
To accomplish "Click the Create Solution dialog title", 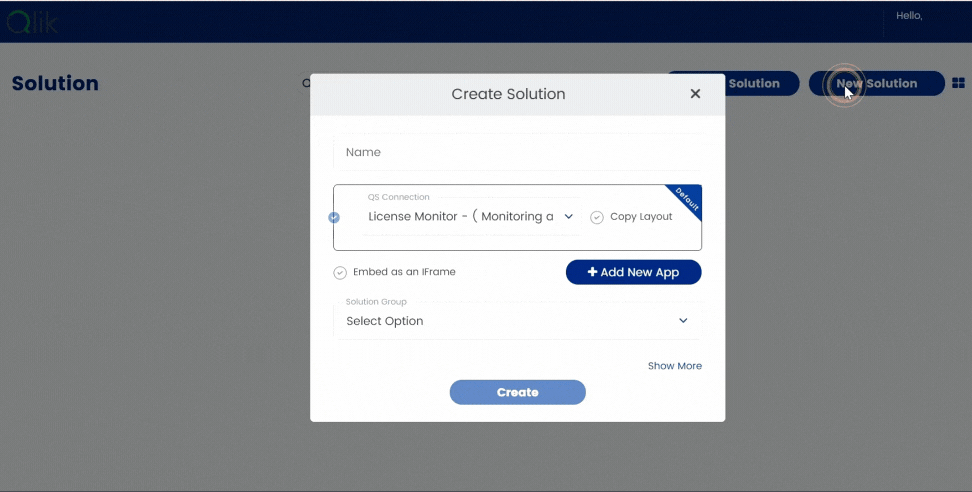I will coord(508,94).
